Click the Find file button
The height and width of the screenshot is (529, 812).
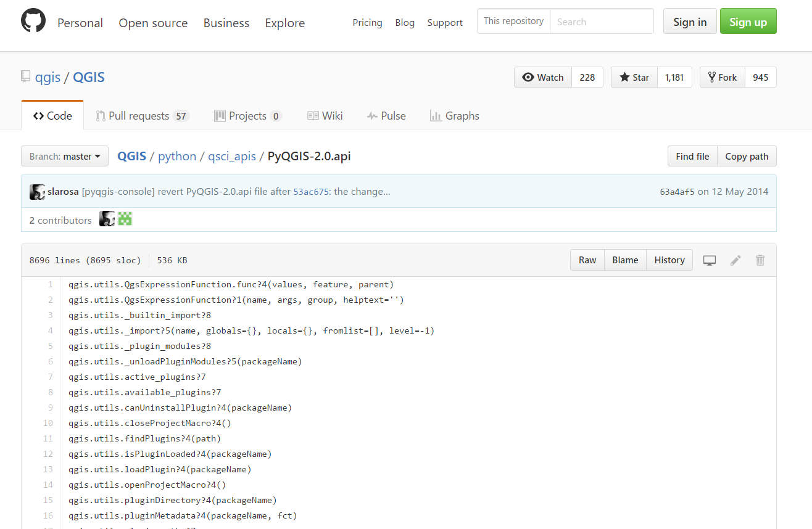click(x=692, y=156)
